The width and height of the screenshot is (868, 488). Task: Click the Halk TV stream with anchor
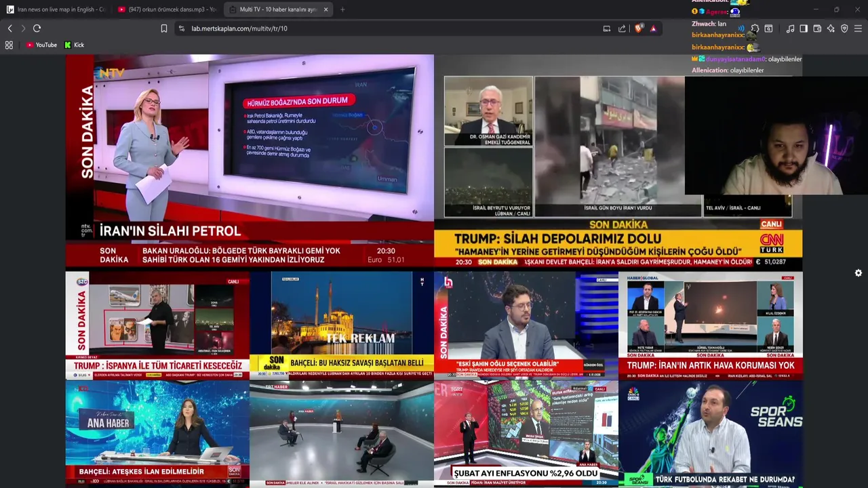pyautogui.click(x=526, y=325)
